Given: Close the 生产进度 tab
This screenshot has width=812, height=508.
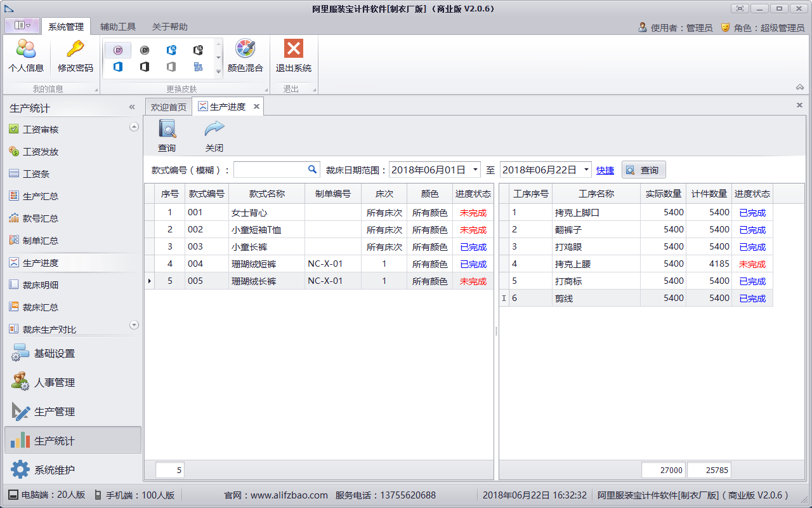Looking at the screenshot, I should [256, 107].
